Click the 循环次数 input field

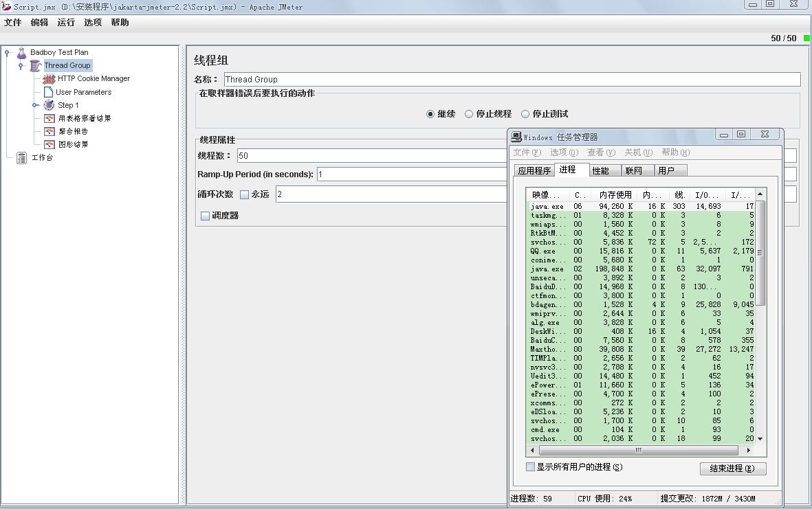click(391, 194)
